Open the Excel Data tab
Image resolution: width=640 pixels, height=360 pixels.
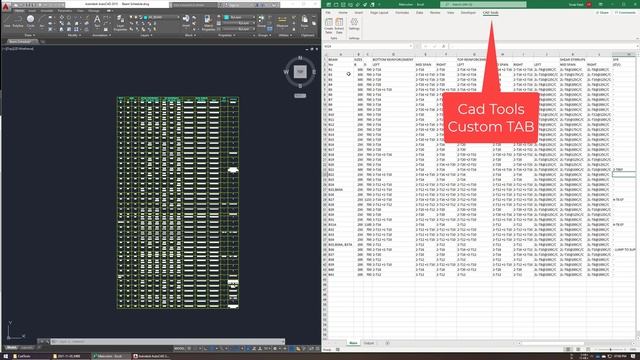(420, 13)
